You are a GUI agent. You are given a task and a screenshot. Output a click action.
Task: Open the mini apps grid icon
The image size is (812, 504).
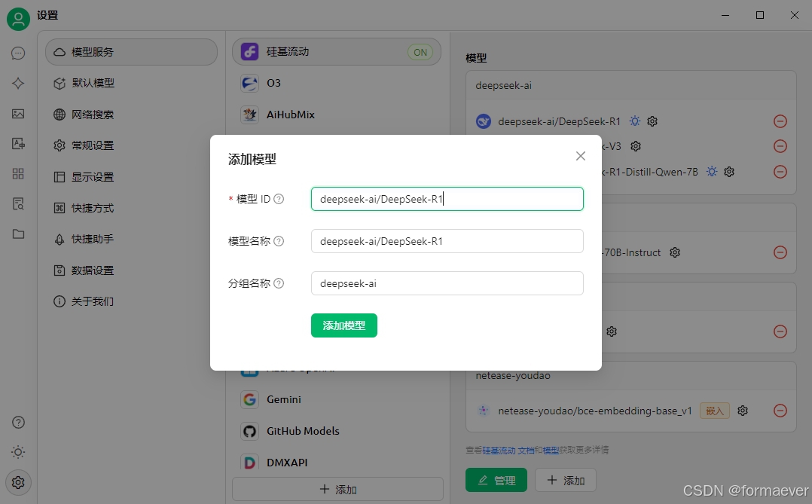point(18,173)
